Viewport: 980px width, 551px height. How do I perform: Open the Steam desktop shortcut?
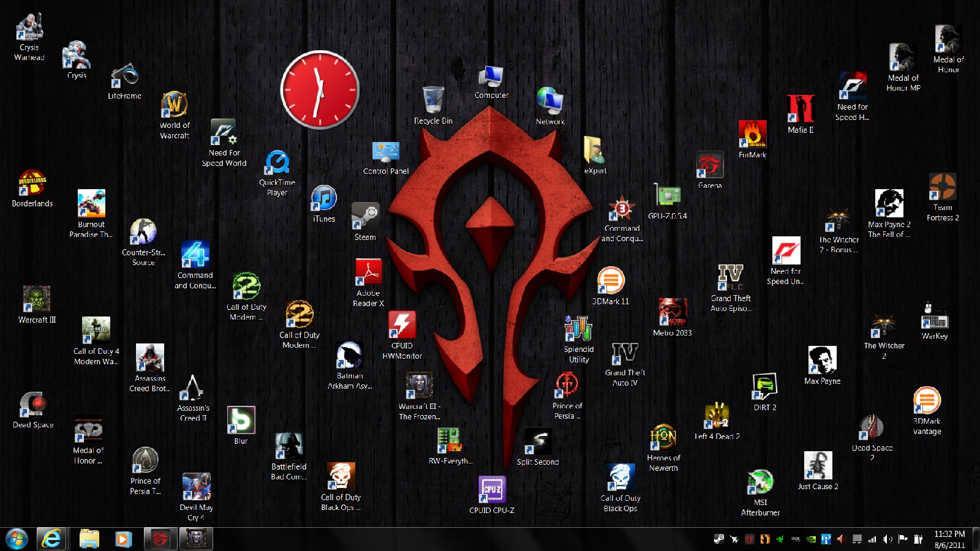(365, 222)
